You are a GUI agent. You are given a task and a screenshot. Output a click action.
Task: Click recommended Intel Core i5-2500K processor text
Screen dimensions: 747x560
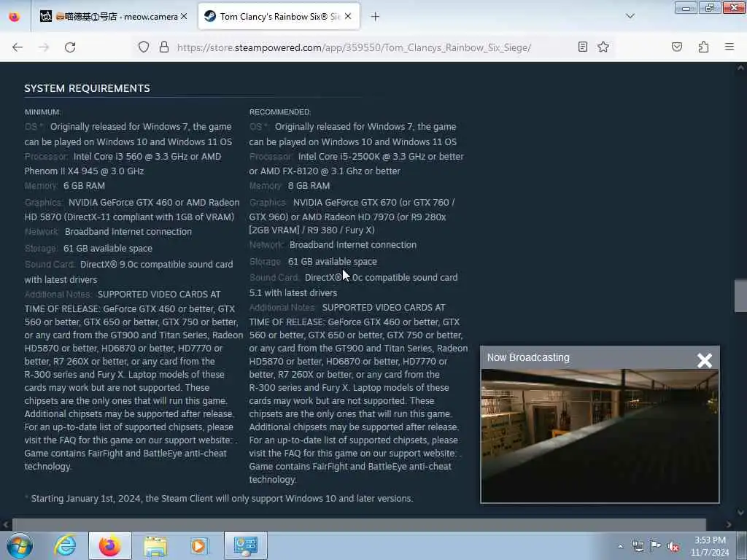356,164
